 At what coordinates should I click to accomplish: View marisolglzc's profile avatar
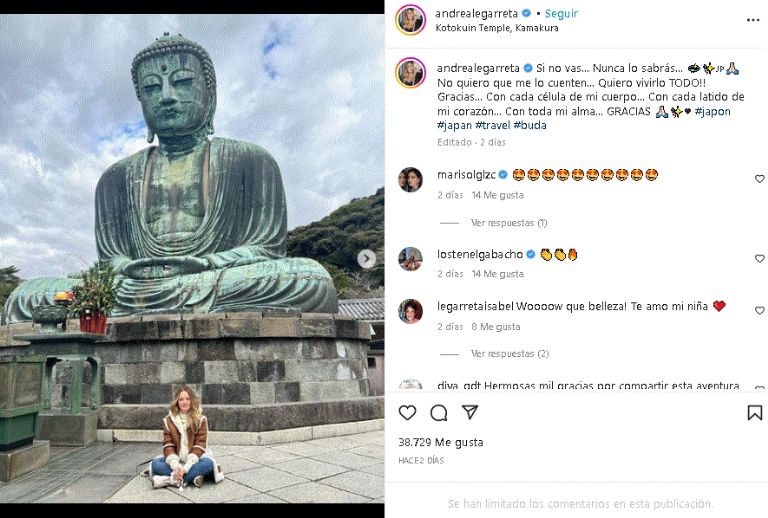[410, 180]
